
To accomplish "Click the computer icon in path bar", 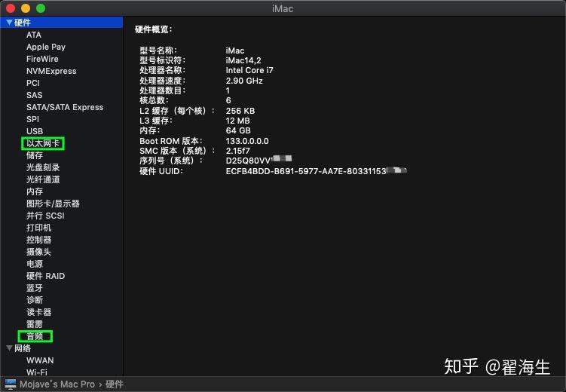I will [11, 384].
